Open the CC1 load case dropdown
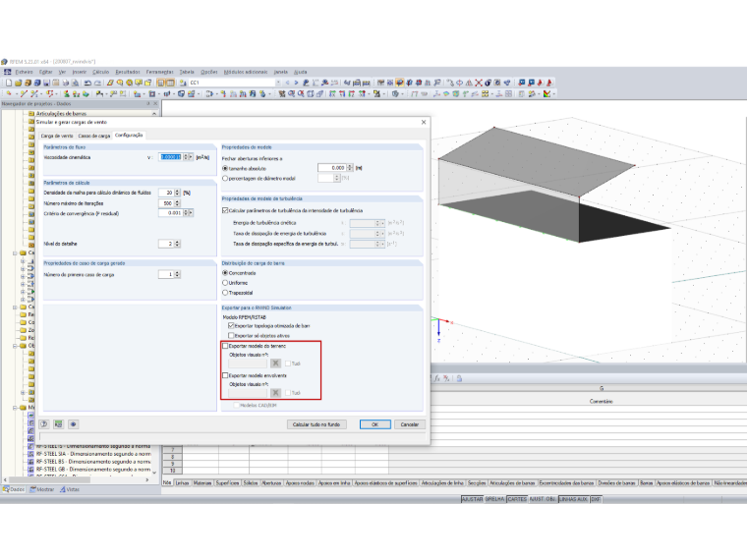 coord(278,83)
